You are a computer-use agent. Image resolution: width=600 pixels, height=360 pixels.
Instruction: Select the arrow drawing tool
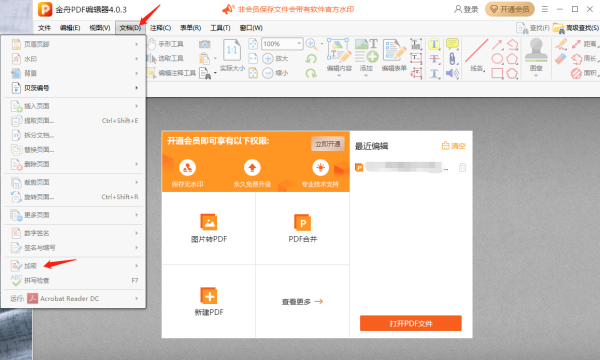coord(497,45)
